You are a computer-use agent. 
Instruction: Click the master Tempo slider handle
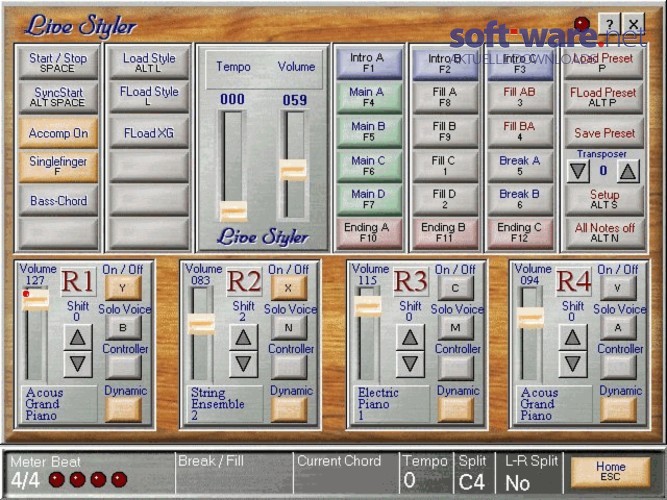[x=233, y=211]
